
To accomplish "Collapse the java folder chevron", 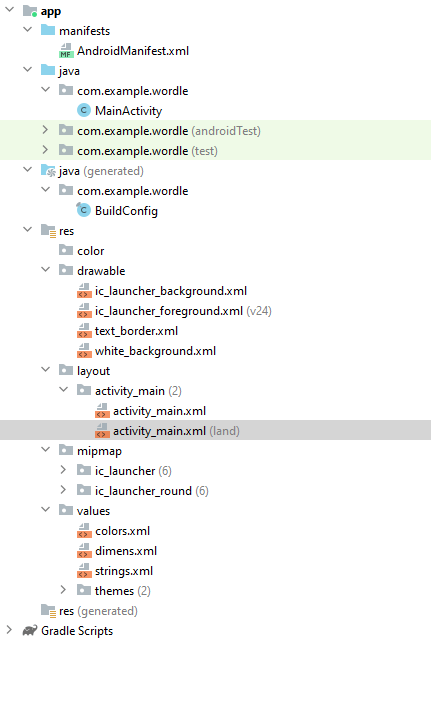I will coord(27,70).
